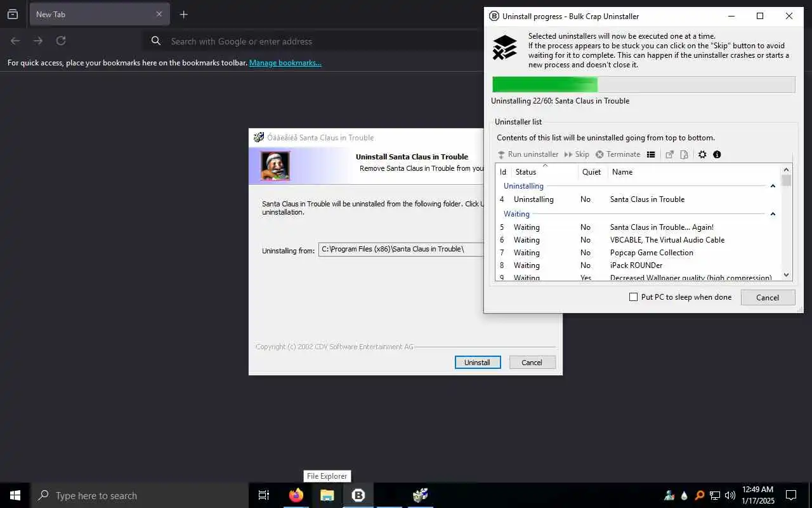Sort list by Quiet column
The image size is (812, 508).
(x=593, y=172)
